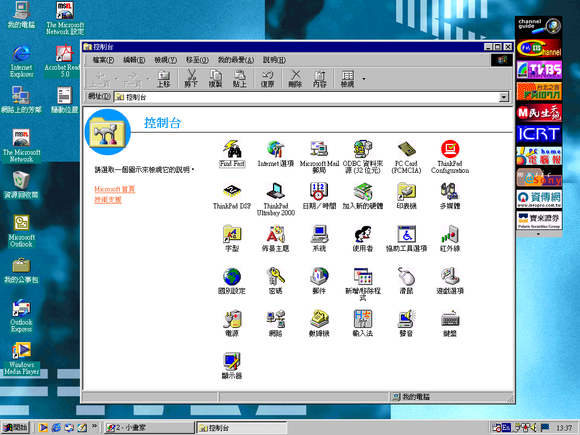Click the 控制台 taskbar button
The height and width of the screenshot is (435, 580).
click(241, 428)
